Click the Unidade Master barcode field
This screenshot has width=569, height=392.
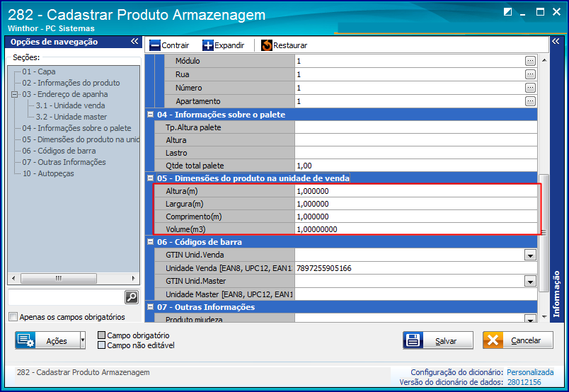[416, 294]
